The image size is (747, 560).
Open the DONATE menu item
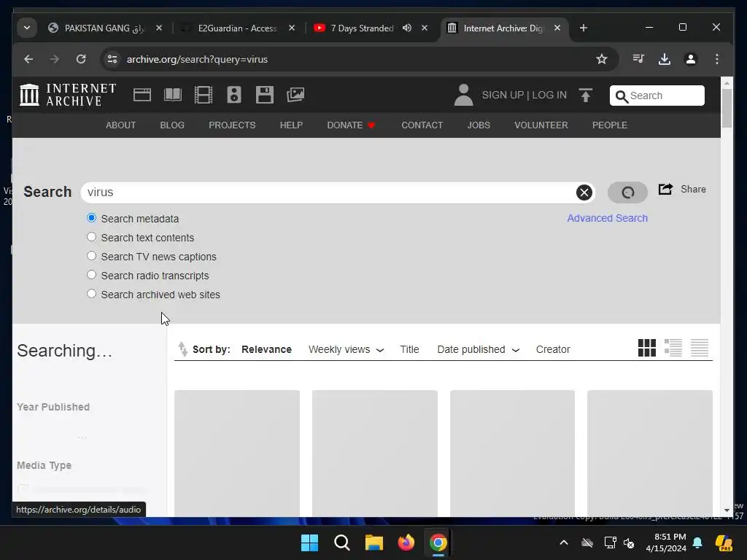pos(351,125)
